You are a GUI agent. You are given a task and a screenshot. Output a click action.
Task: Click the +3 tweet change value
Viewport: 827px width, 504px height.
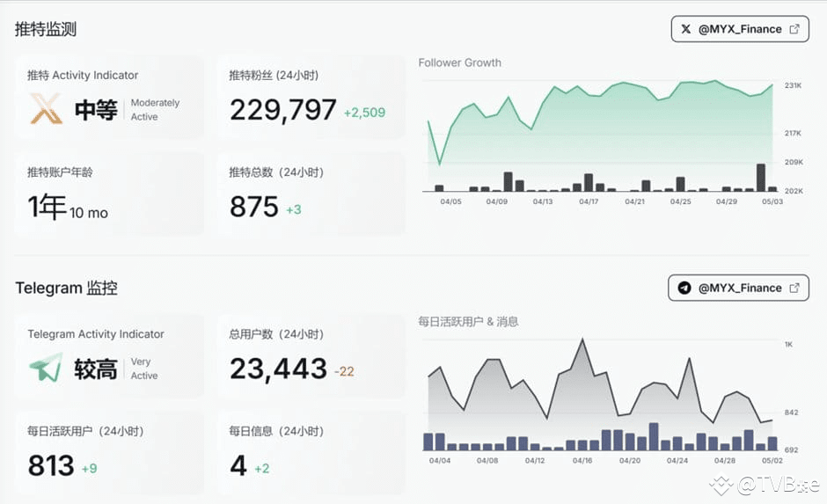click(294, 209)
